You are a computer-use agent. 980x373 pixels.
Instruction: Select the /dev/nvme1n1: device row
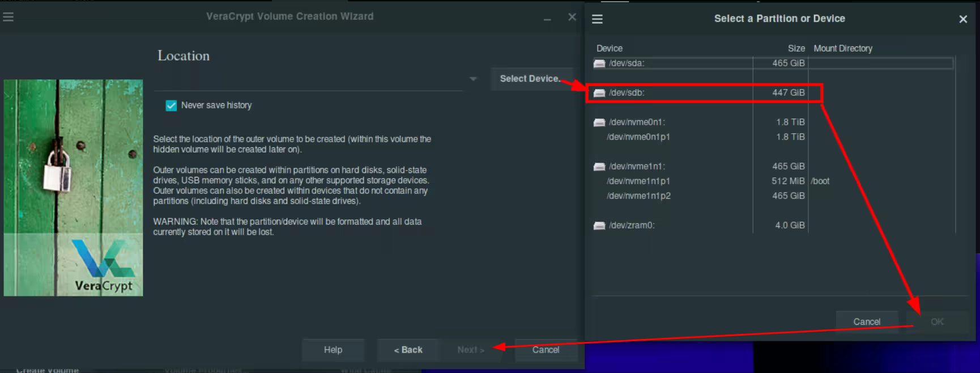coord(773,167)
